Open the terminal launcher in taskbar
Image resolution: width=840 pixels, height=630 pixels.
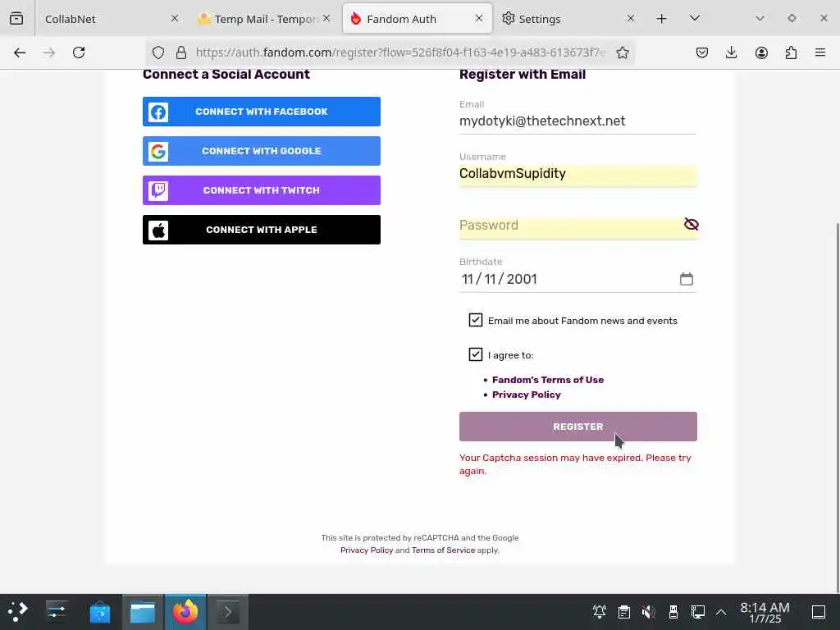[x=228, y=612]
